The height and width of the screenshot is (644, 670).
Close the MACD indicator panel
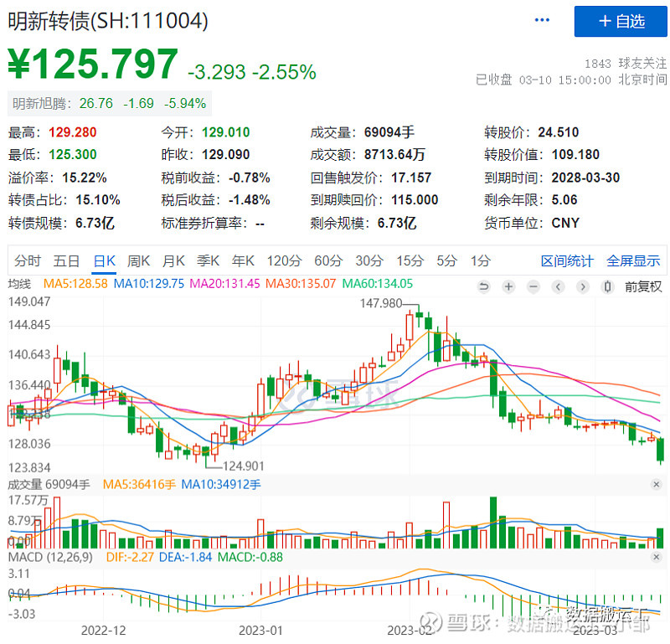(657, 557)
